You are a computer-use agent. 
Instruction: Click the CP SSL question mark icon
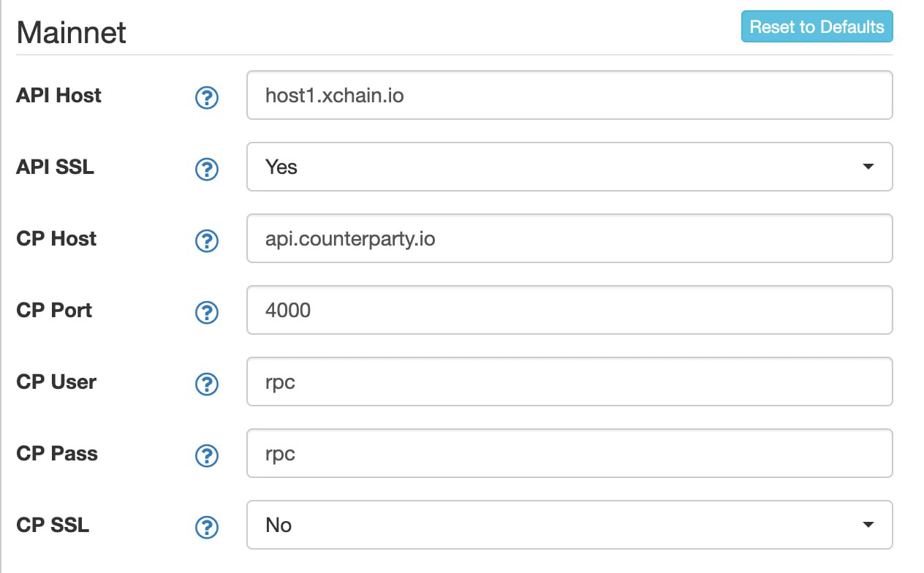tap(207, 527)
